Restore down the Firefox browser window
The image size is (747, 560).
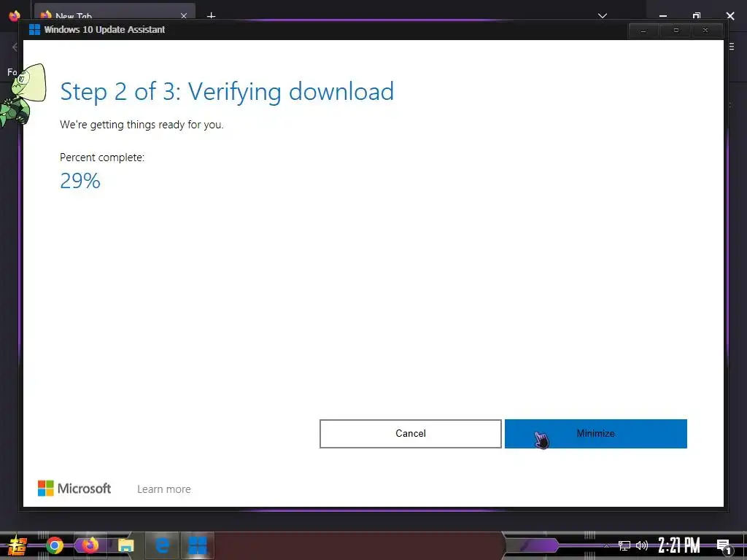click(697, 16)
